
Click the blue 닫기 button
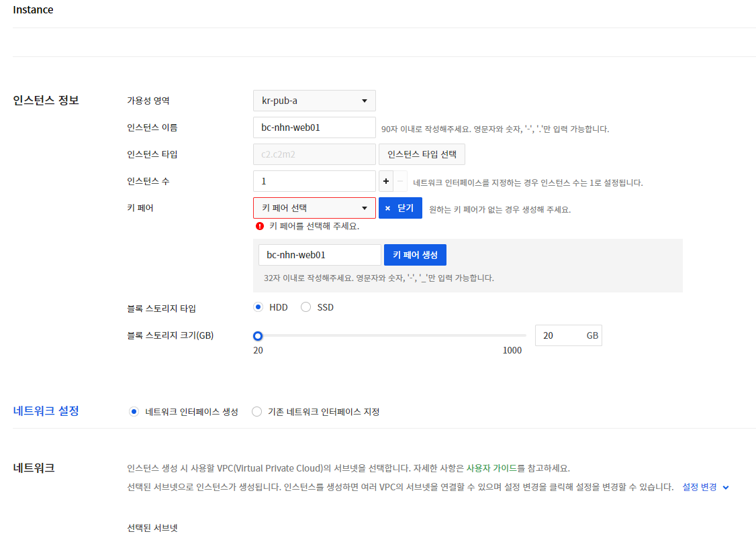[x=400, y=208]
